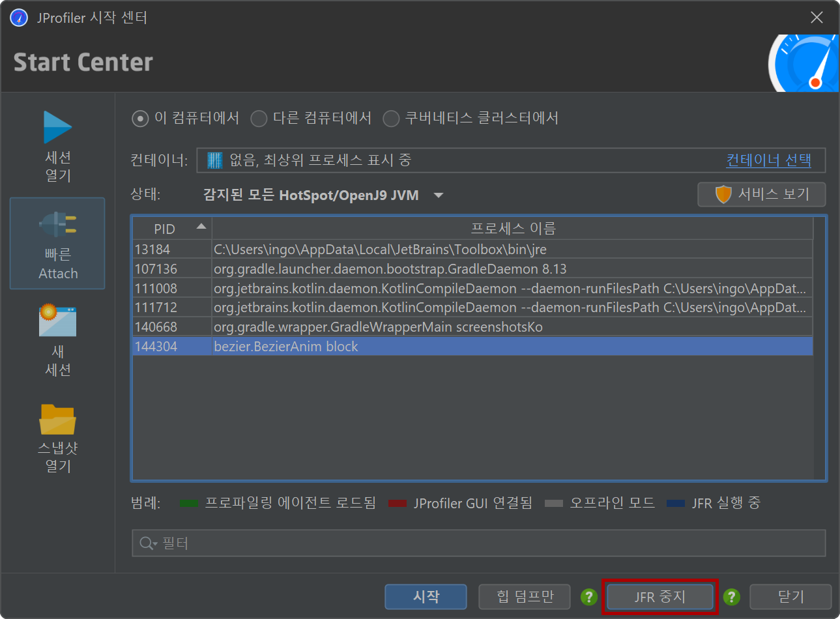Select the GradleDaemon 8.13 process row
The height and width of the screenshot is (619, 840).
click(472, 269)
